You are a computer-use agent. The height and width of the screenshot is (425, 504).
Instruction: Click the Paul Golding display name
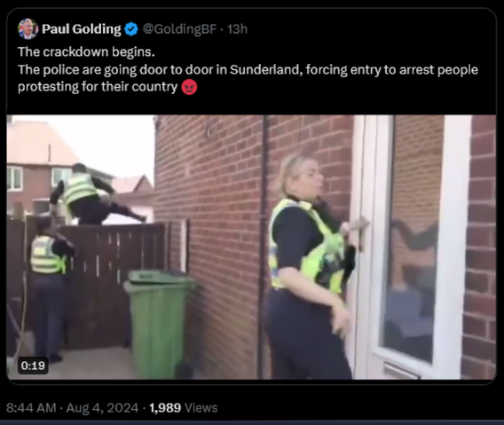[82, 29]
